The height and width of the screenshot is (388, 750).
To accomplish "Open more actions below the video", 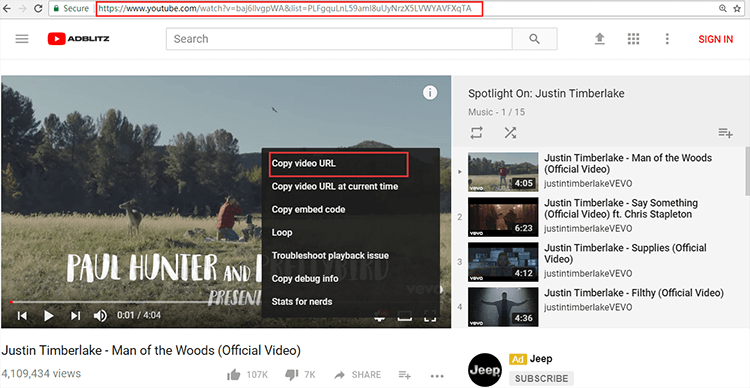I will (437, 376).
